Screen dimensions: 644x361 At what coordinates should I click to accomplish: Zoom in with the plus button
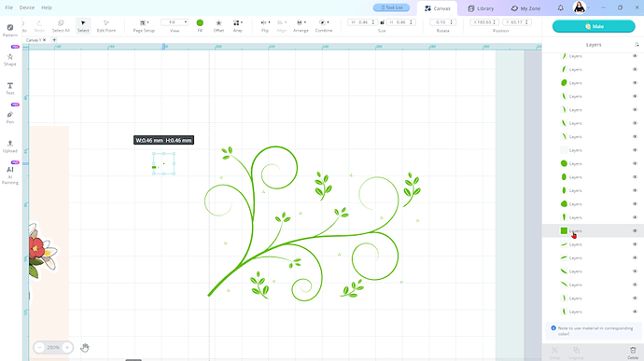pyautogui.click(x=67, y=347)
